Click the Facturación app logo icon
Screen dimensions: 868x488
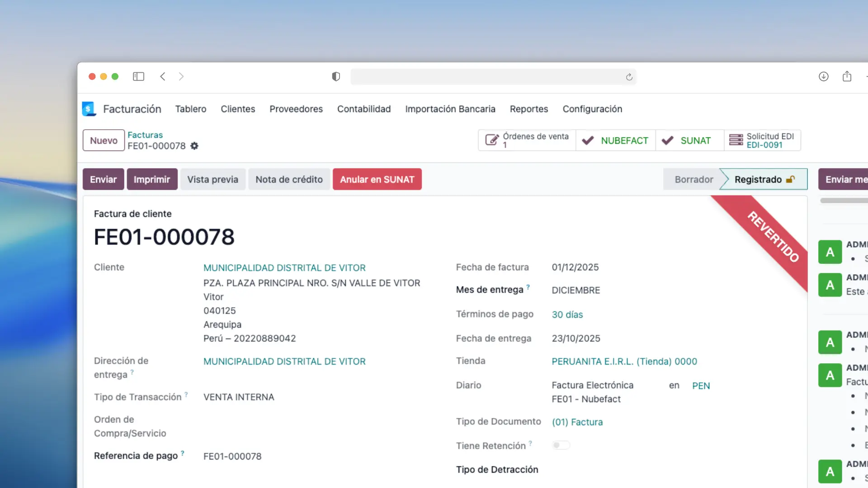(89, 109)
